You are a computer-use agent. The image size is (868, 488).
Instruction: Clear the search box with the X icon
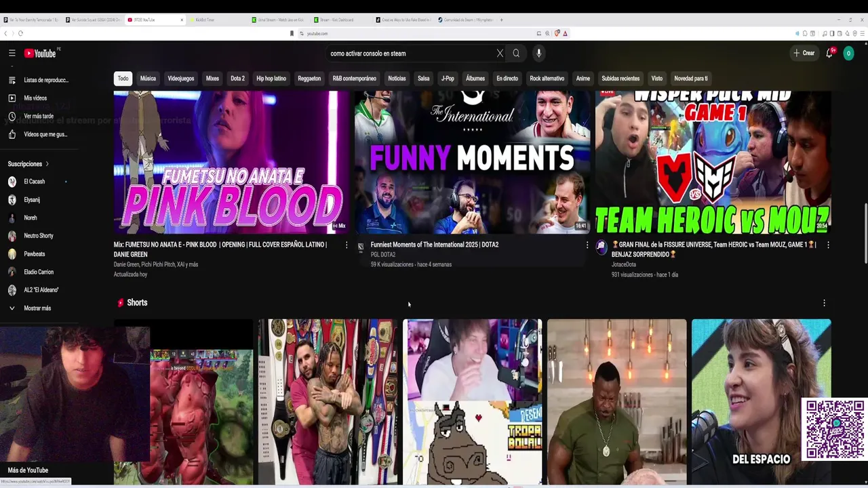[500, 53]
